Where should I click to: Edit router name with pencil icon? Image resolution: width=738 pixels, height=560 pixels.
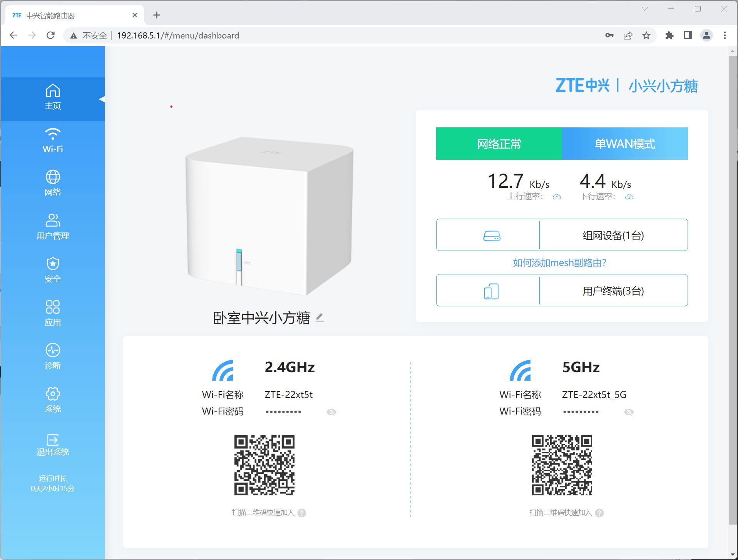point(320,318)
